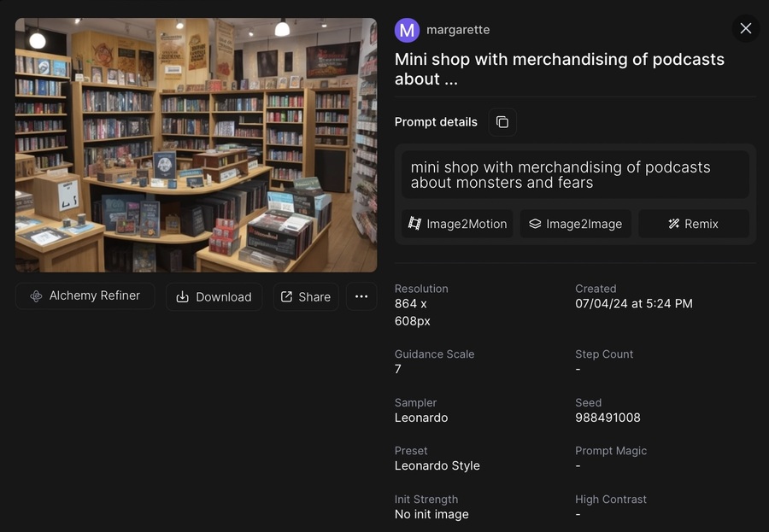This screenshot has width=769, height=532.
Task: Share the generated image
Action: (306, 296)
